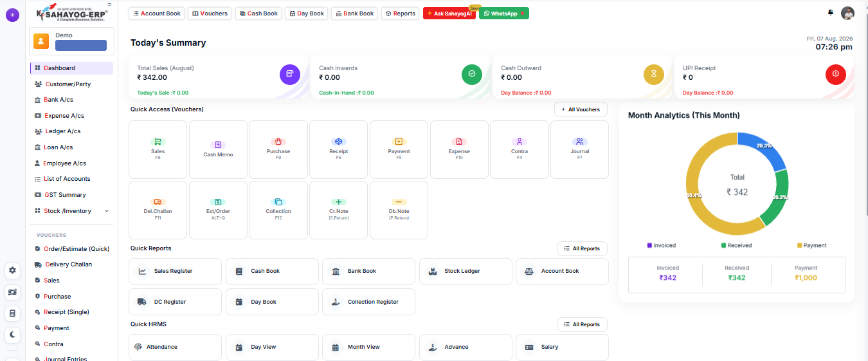The width and height of the screenshot is (868, 361).
Task: Open the Stock Ledger report
Action: pos(466,271)
